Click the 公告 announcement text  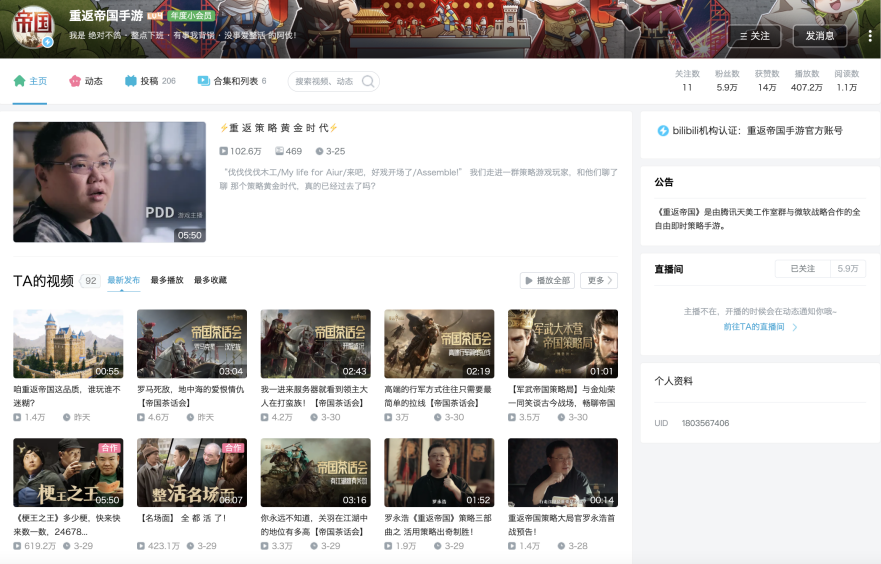pos(757,219)
